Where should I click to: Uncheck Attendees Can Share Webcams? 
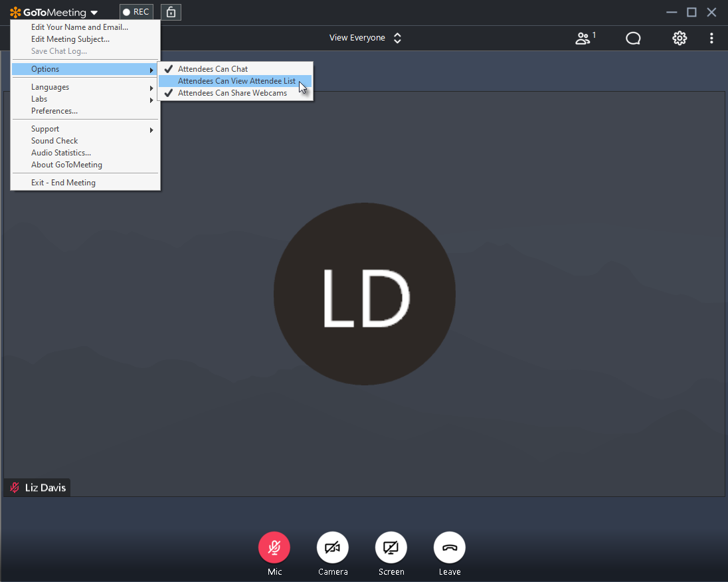click(x=232, y=93)
